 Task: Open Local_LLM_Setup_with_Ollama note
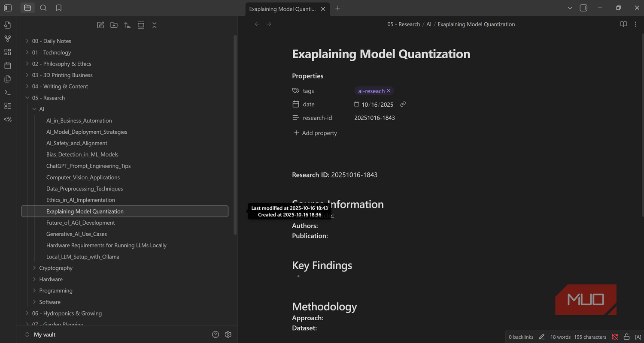(x=83, y=257)
